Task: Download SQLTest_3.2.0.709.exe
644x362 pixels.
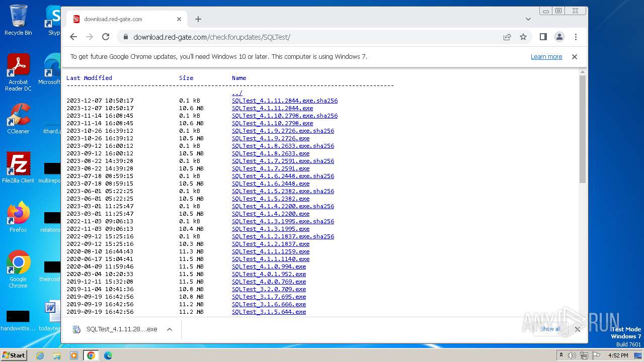Action: [x=269, y=289]
